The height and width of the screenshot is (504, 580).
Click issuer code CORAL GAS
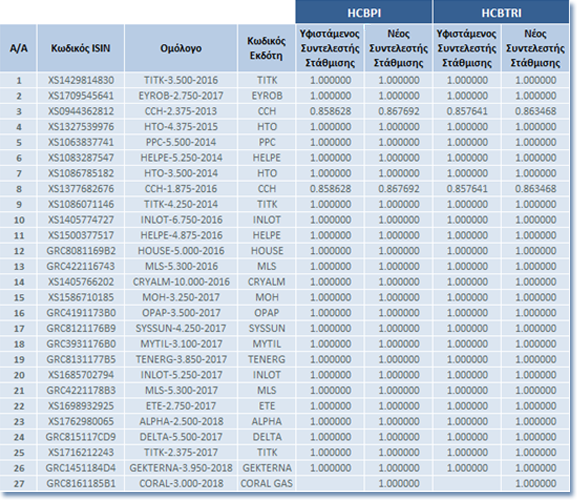pyautogui.click(x=266, y=484)
